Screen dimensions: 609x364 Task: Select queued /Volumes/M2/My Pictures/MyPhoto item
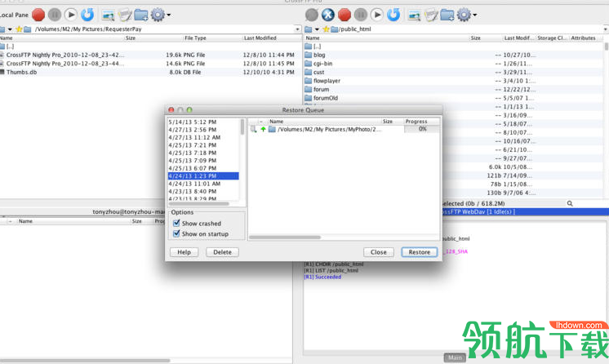329,130
